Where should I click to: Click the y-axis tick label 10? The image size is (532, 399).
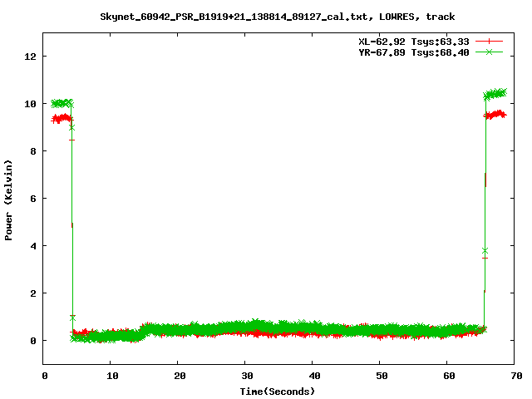pos(30,104)
